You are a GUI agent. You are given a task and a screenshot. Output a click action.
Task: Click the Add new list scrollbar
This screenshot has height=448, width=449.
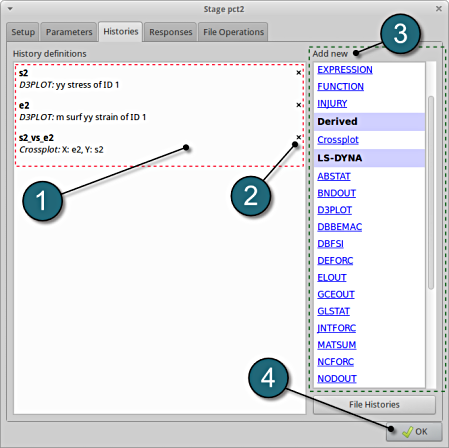point(431,193)
